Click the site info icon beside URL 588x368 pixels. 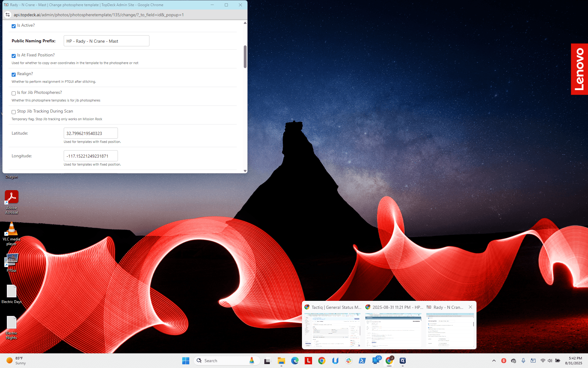(8, 15)
